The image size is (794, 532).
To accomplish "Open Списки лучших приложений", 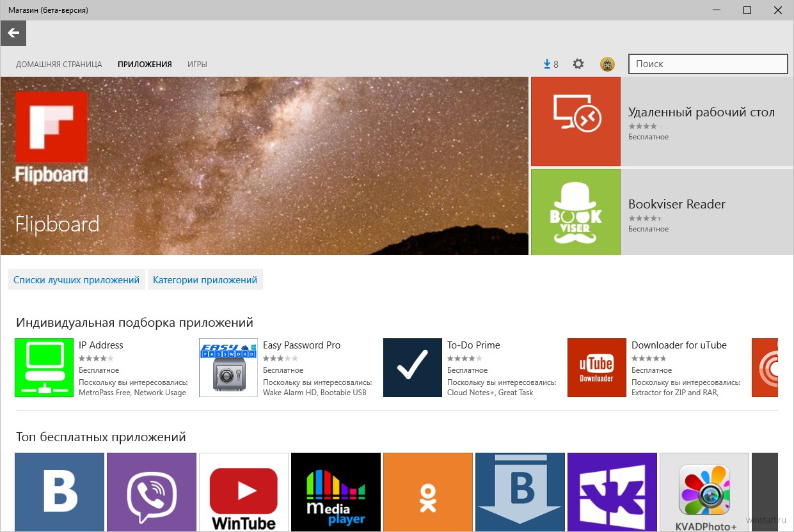I will tap(76, 280).
